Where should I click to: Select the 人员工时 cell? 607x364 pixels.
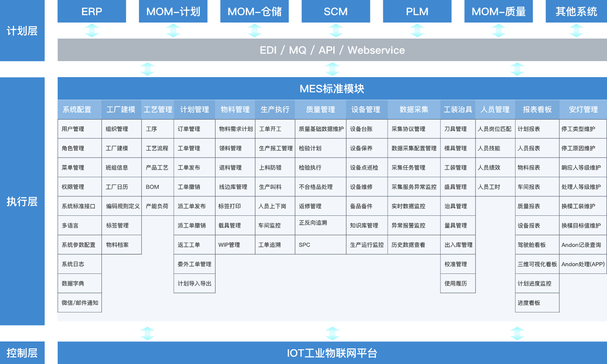tap(495, 187)
